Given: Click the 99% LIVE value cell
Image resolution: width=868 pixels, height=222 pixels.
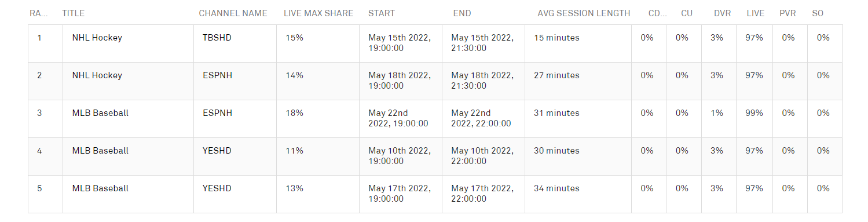Looking at the screenshot, I should point(755,113).
